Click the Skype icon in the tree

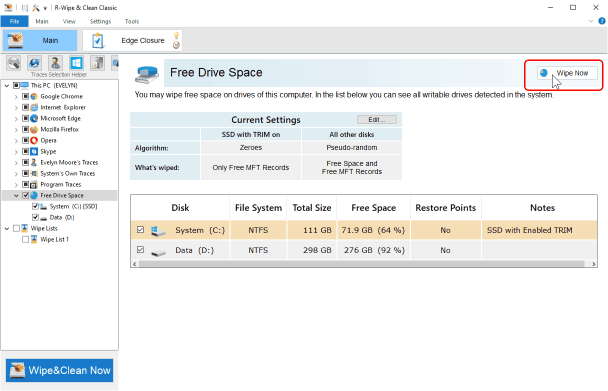tap(34, 151)
